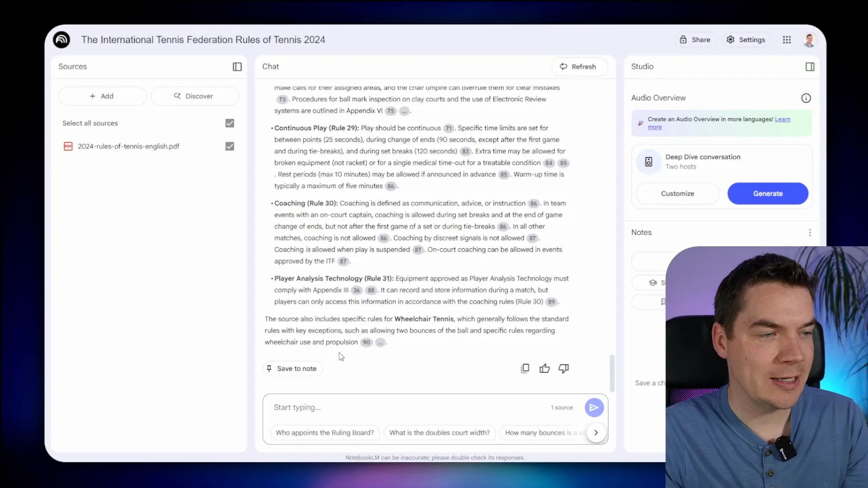
Task: Open citation 90 after wheelchair propulsion
Action: tap(366, 343)
